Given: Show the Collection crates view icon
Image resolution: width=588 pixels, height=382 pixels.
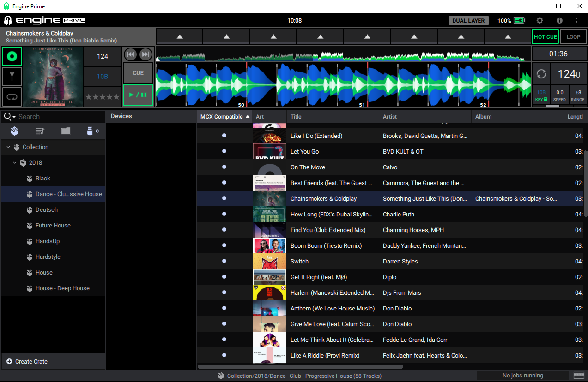Looking at the screenshot, I should coord(14,131).
